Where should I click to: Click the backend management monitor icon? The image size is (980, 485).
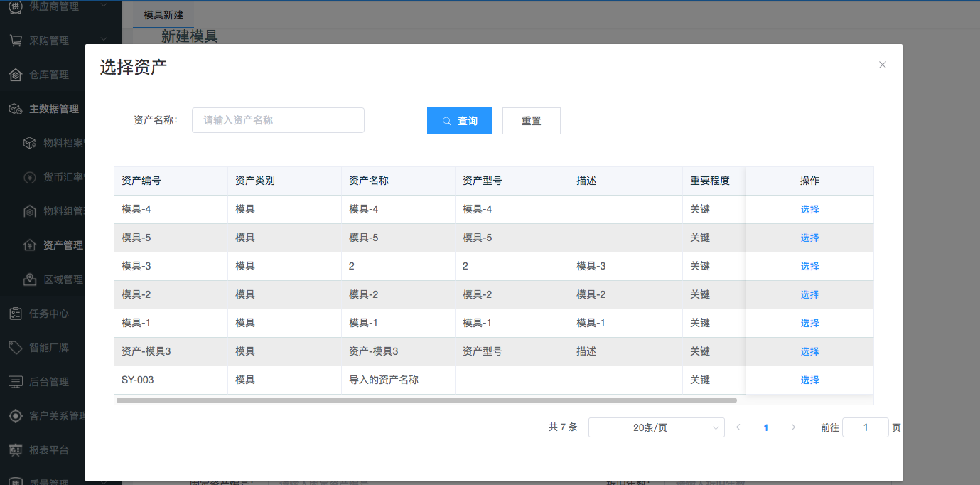[x=15, y=382]
